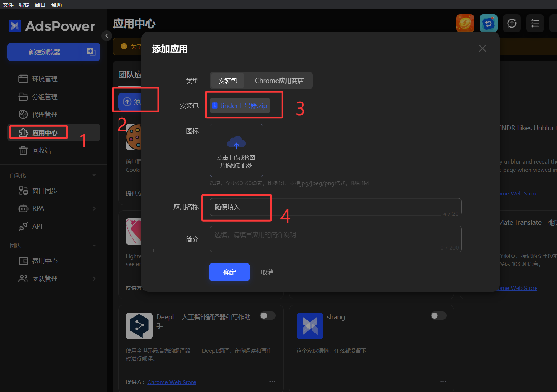557x392 pixels.
Task: Open the 文件 menu
Action: point(8,5)
